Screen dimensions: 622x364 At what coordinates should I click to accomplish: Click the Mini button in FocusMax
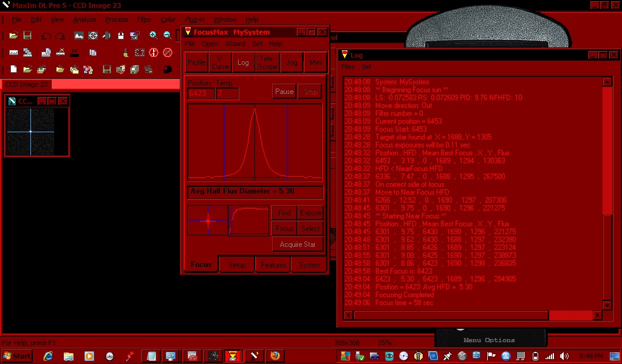tap(315, 62)
